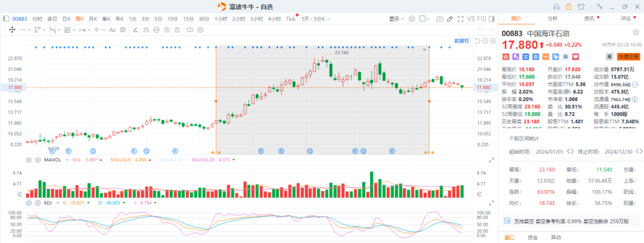644x243 pixels.
Task: Click the red heart favorite icon
Action: [x=575, y=56]
